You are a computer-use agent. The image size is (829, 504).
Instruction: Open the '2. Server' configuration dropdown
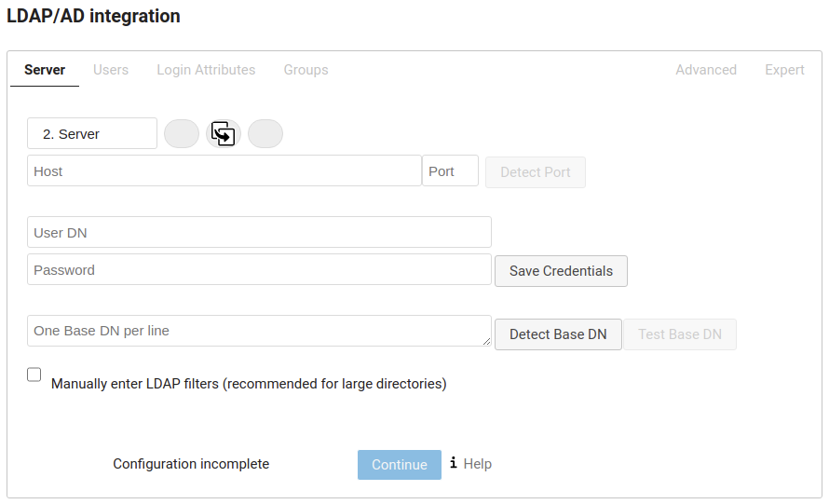(x=92, y=133)
